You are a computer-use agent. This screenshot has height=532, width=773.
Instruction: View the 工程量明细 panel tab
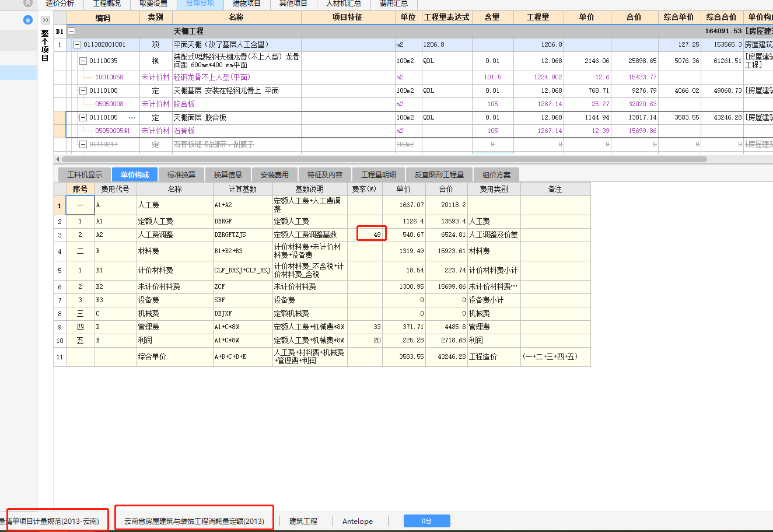[379, 175]
